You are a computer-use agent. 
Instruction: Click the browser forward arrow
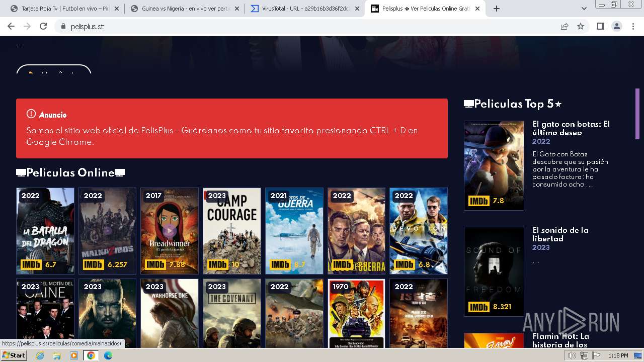[x=27, y=26]
